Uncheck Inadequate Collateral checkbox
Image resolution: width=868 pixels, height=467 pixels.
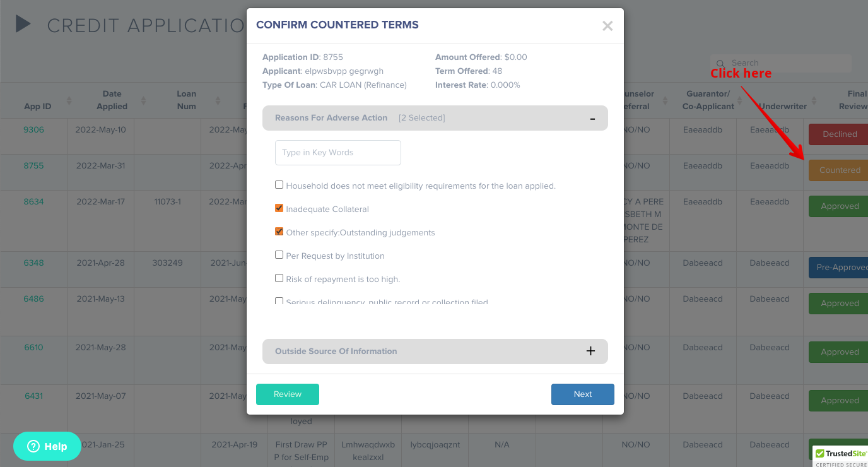(279, 208)
